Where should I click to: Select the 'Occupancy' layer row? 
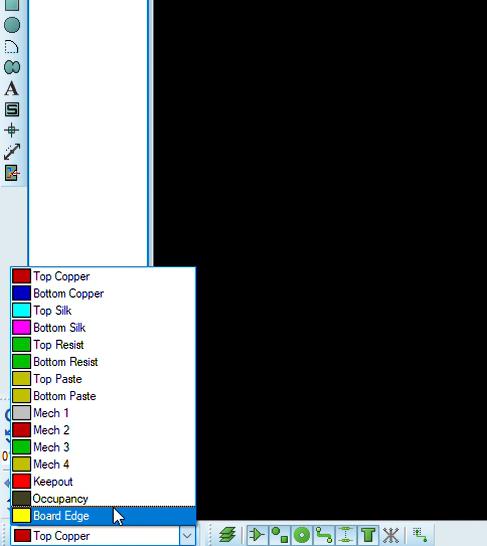[x=103, y=498]
